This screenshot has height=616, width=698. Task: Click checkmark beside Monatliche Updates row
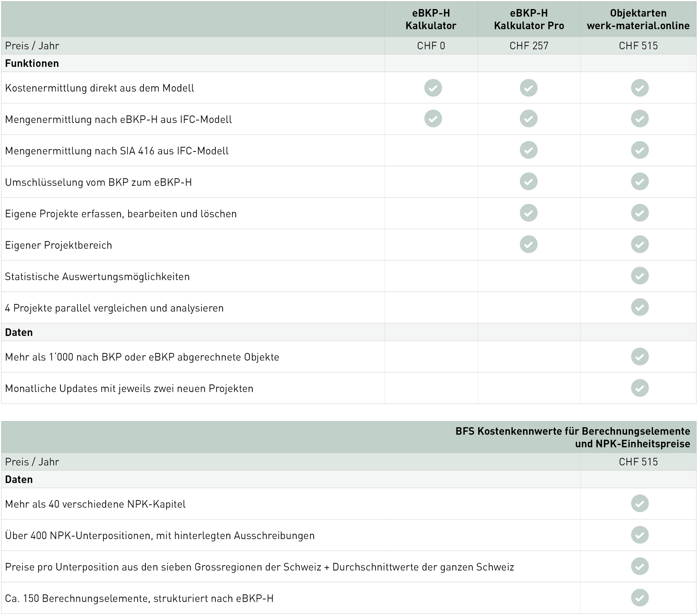[640, 388]
